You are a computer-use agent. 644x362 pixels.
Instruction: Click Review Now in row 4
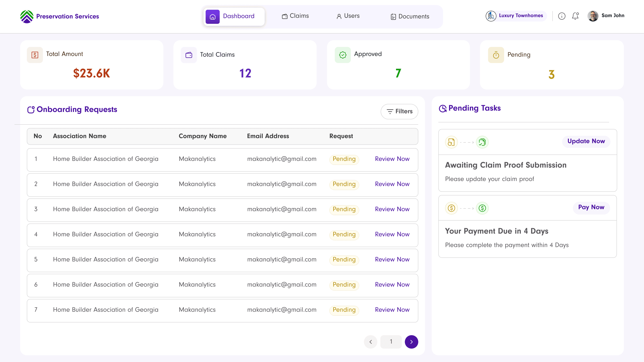[x=392, y=235]
